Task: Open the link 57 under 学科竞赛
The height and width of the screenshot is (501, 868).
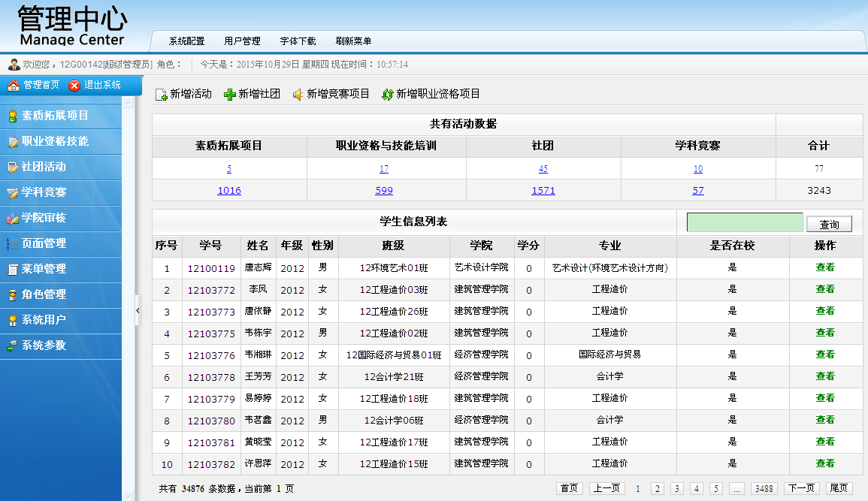Action: pos(698,191)
